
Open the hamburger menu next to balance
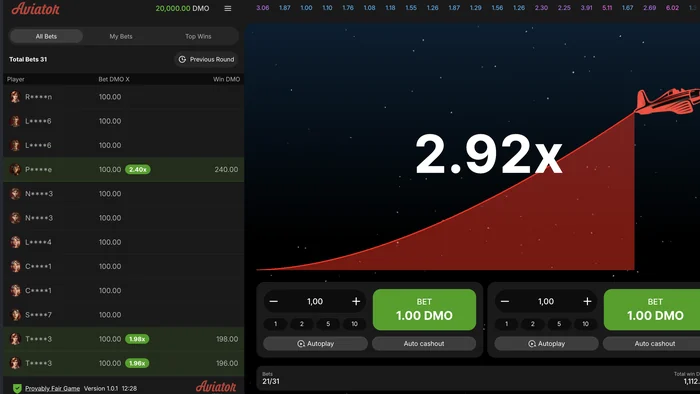point(228,8)
